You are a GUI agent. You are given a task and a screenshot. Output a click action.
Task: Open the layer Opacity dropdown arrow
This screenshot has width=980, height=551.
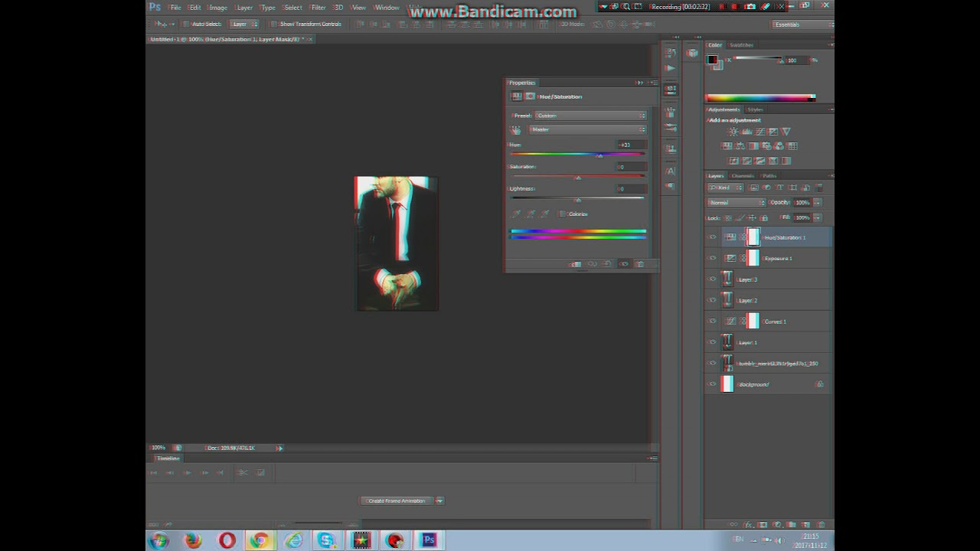tap(818, 203)
